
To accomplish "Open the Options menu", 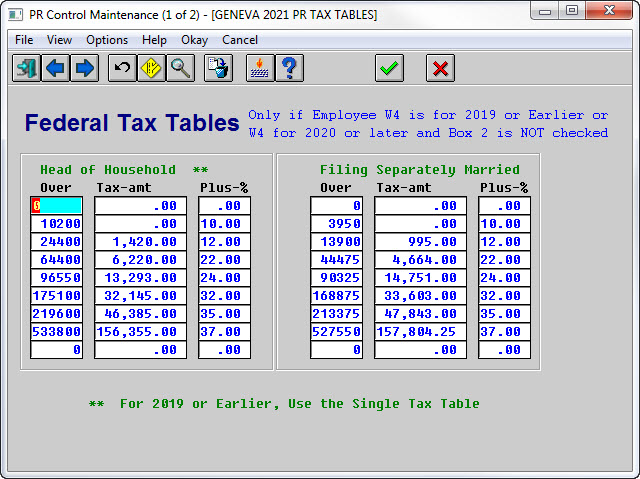I will point(107,40).
